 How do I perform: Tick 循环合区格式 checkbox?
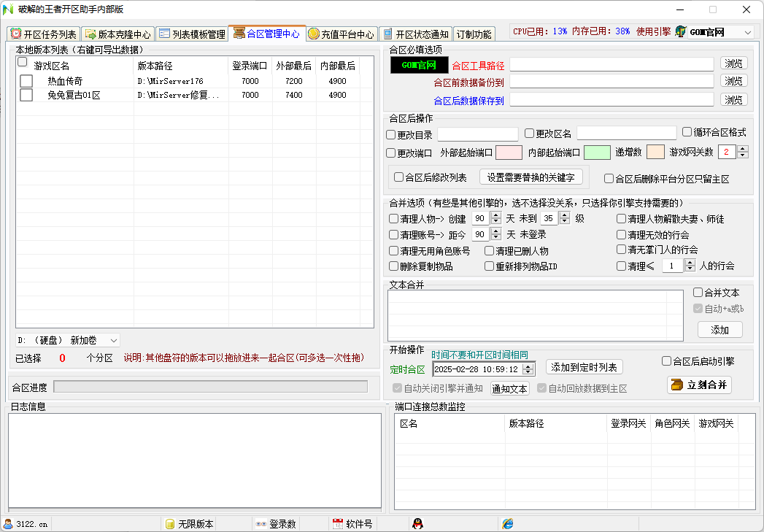687,132
